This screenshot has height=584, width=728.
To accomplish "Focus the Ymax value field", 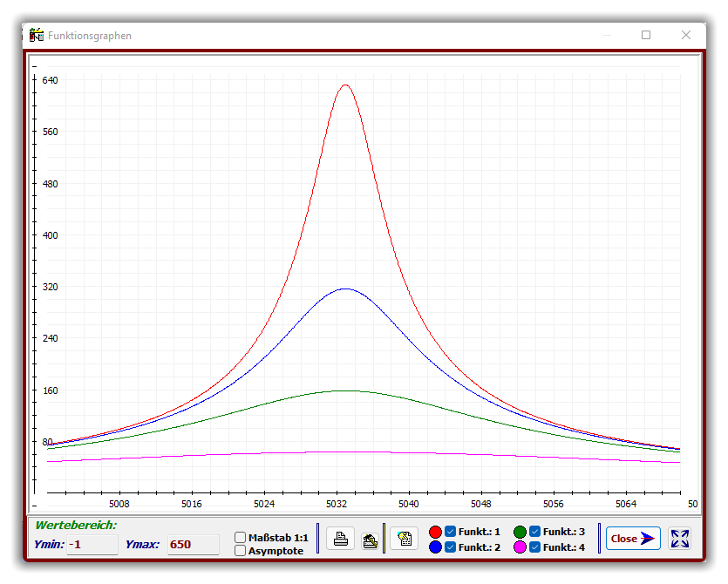I will tap(193, 545).
